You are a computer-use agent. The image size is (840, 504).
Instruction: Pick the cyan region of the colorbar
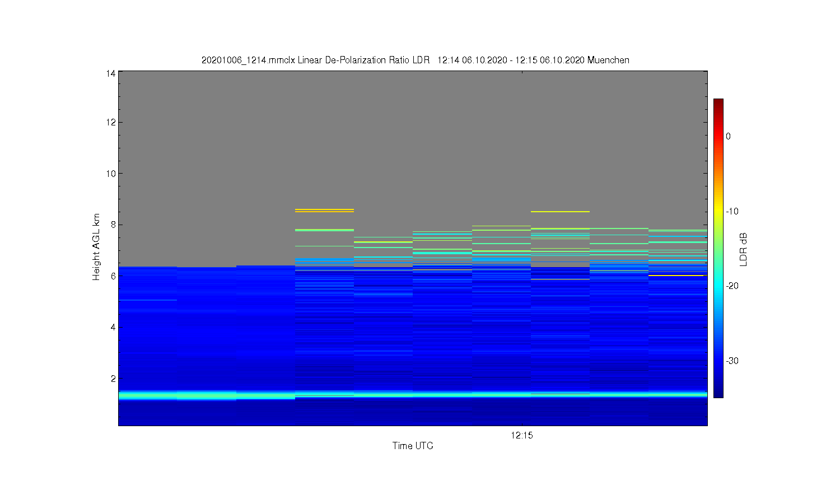pos(718,286)
